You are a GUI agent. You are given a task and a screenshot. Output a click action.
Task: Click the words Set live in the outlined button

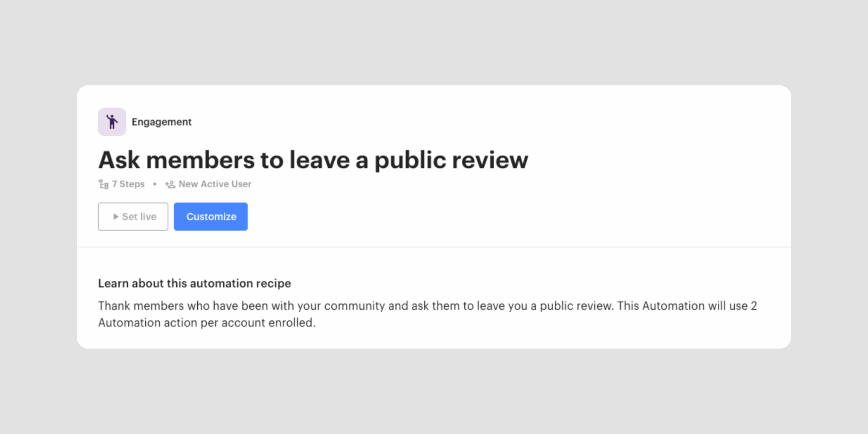tap(139, 217)
